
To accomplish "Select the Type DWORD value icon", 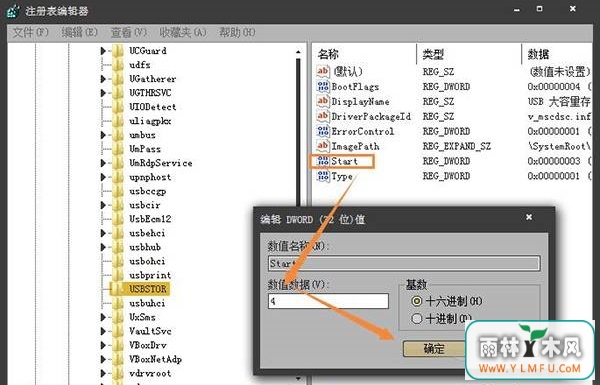I will (323, 176).
